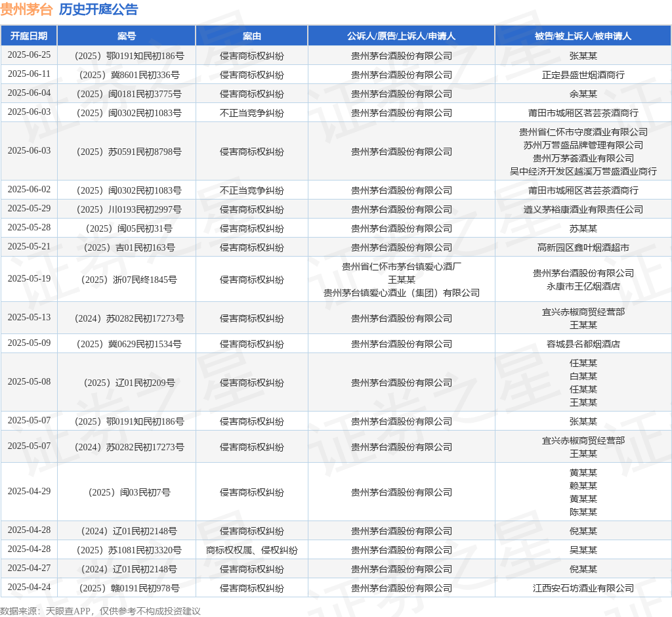Click case number (2025)浙07民终1845号
The height and width of the screenshot is (617, 672).
(129, 280)
